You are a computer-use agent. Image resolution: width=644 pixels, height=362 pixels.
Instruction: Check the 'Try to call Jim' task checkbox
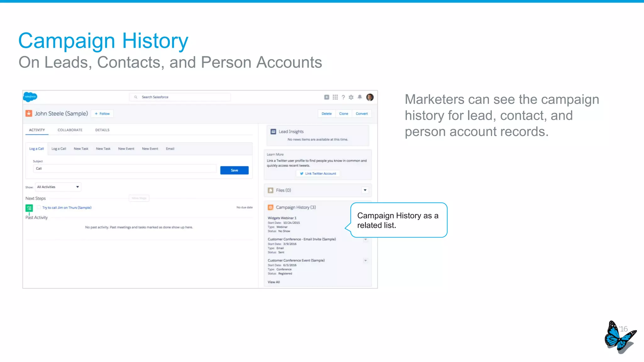click(x=39, y=207)
